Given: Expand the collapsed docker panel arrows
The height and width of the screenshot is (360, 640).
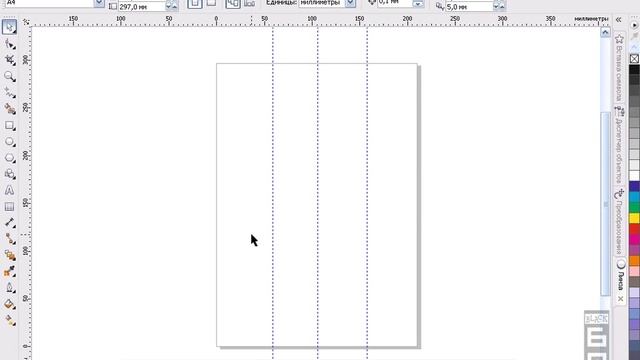Looking at the screenshot, I should (x=619, y=20).
